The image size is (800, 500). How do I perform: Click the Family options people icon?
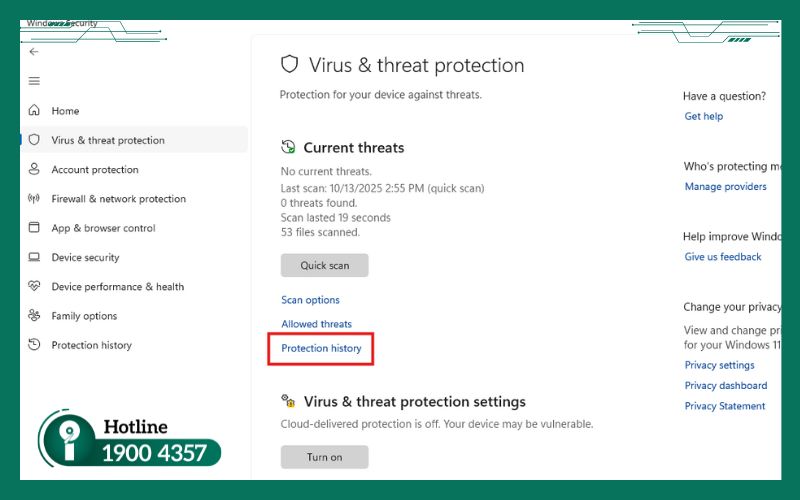tap(34, 316)
